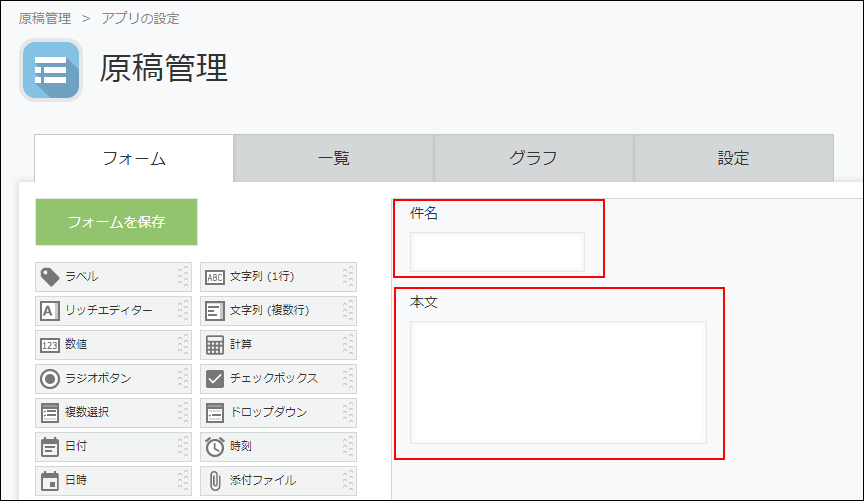The height and width of the screenshot is (501, 864).
Task: Click the 原稿管理 app icon
Action: click(x=50, y=70)
